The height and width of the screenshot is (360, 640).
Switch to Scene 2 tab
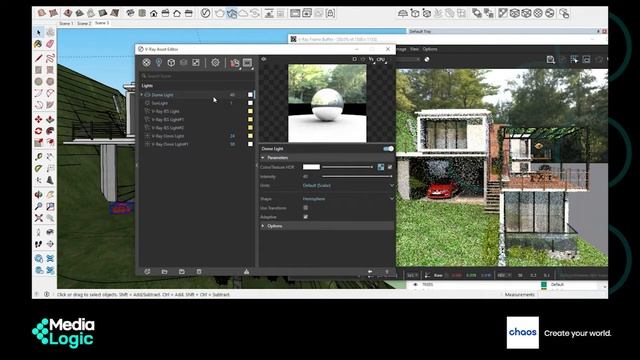(x=84, y=23)
